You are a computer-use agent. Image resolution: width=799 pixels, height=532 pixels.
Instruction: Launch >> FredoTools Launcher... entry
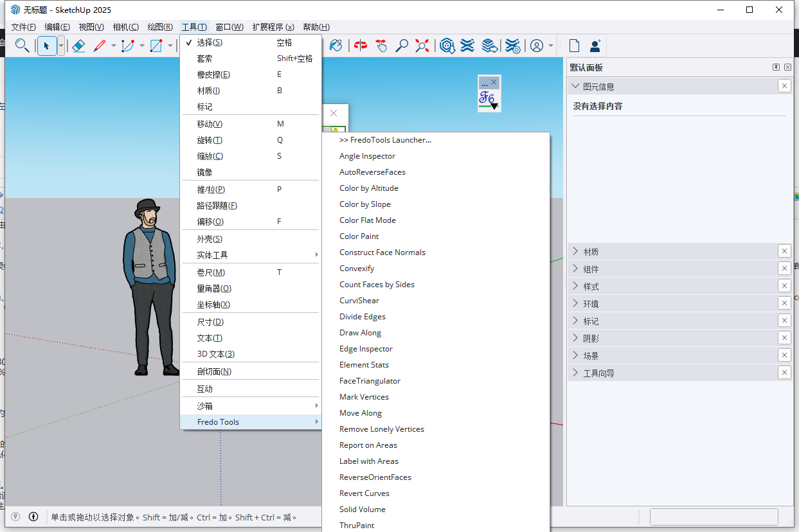coord(436,140)
